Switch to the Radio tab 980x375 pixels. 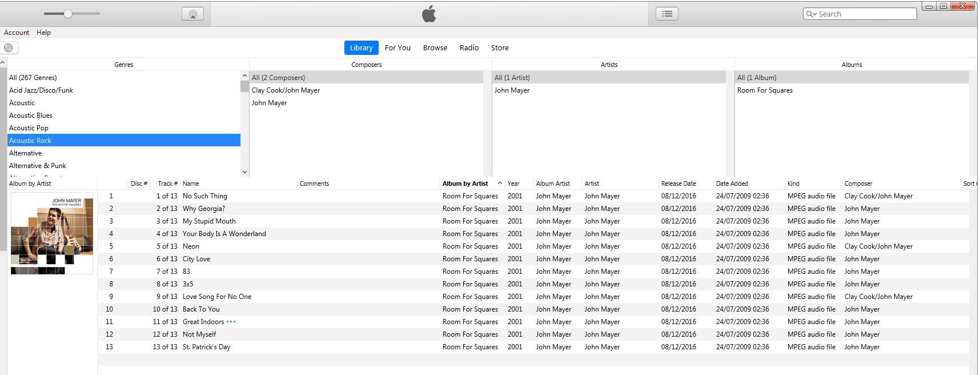pos(469,48)
